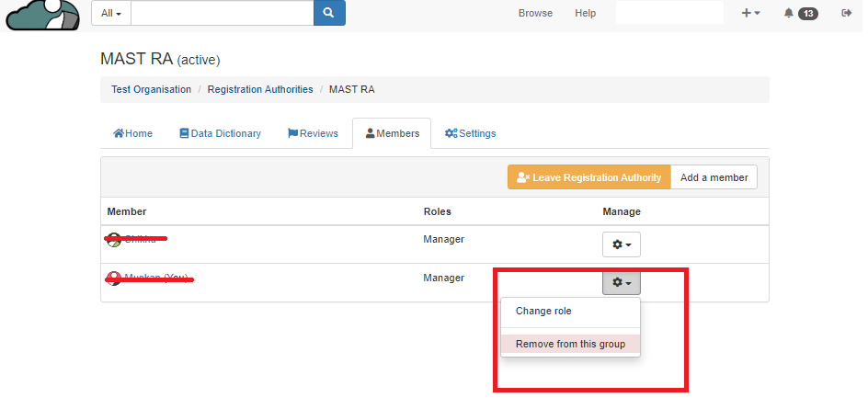Image resolution: width=868 pixels, height=409 pixels.
Task: Expand the All search filter dropdown
Action: coord(111,13)
